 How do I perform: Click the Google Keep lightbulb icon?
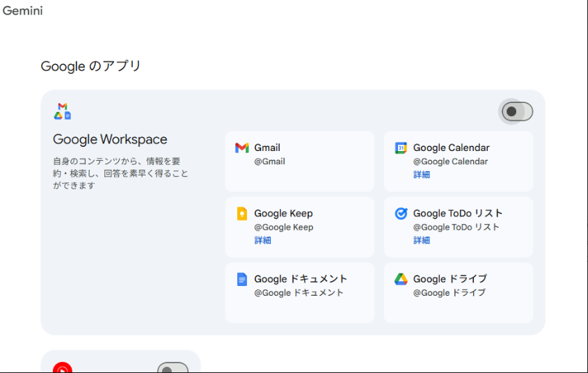coord(242,214)
